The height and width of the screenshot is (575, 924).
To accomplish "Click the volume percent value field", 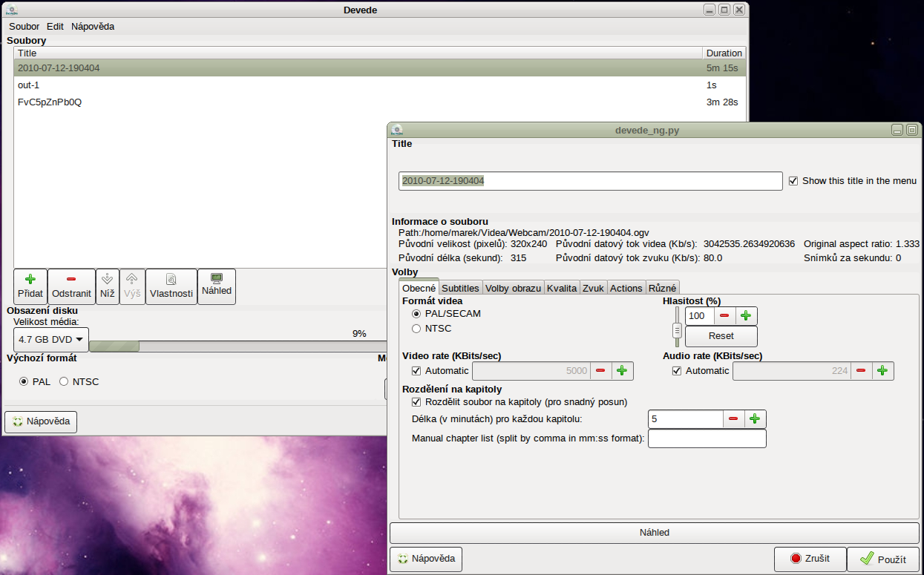I will 700,316.
